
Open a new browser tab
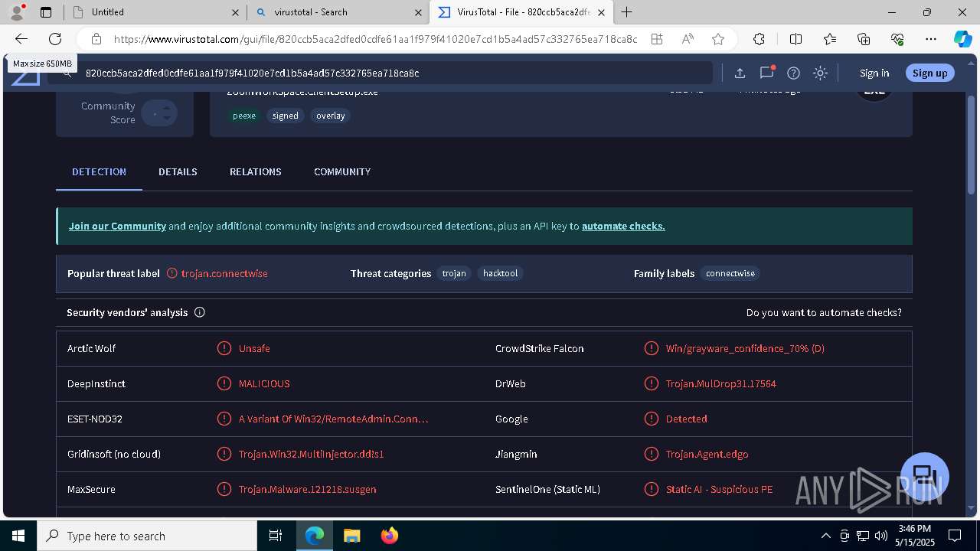tap(627, 12)
